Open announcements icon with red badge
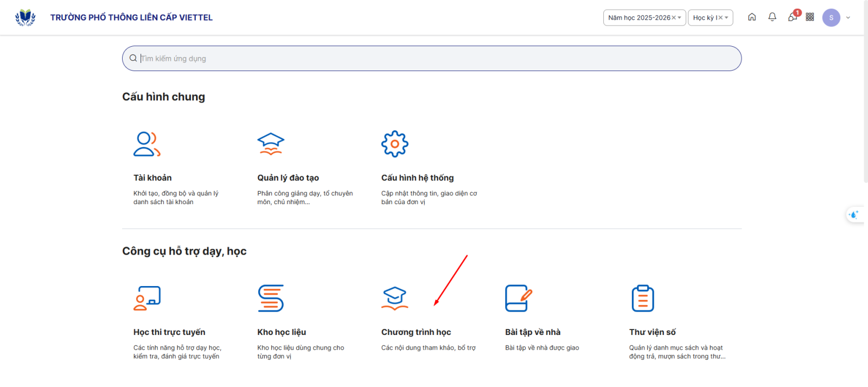This screenshot has height=387, width=868. click(x=793, y=17)
